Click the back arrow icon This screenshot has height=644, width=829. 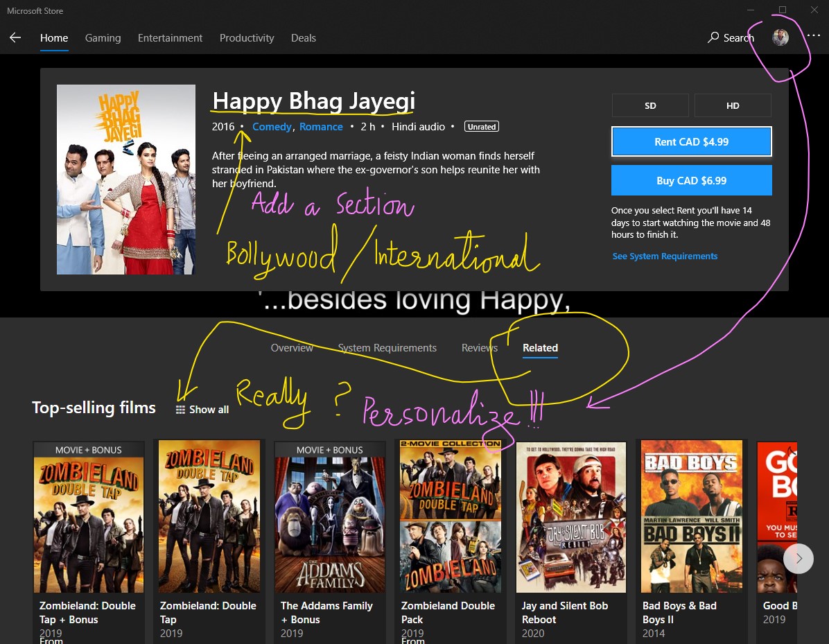[15, 37]
